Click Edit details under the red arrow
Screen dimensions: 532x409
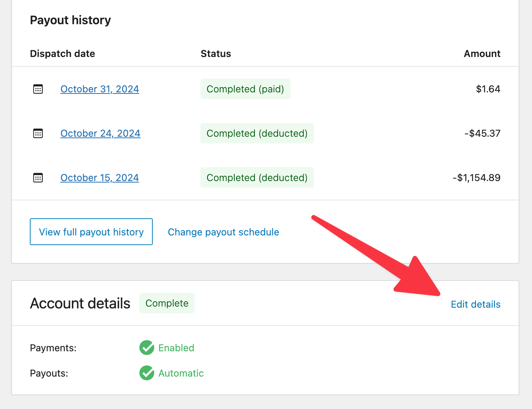(x=475, y=304)
